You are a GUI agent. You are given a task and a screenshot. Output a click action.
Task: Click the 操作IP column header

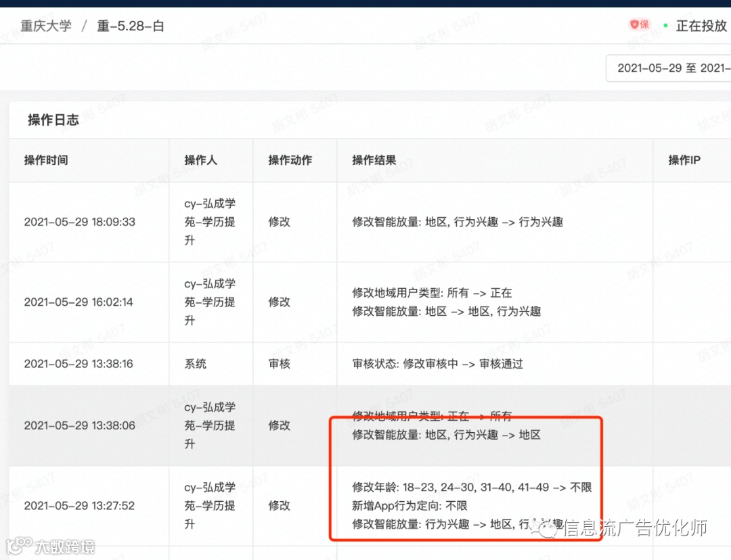684,160
